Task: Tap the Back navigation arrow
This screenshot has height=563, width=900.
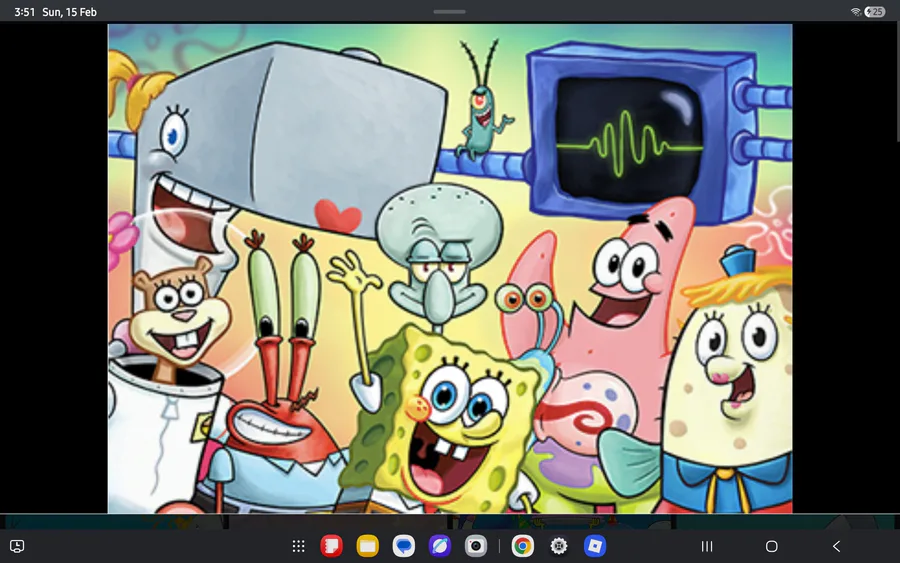Action: [x=836, y=546]
